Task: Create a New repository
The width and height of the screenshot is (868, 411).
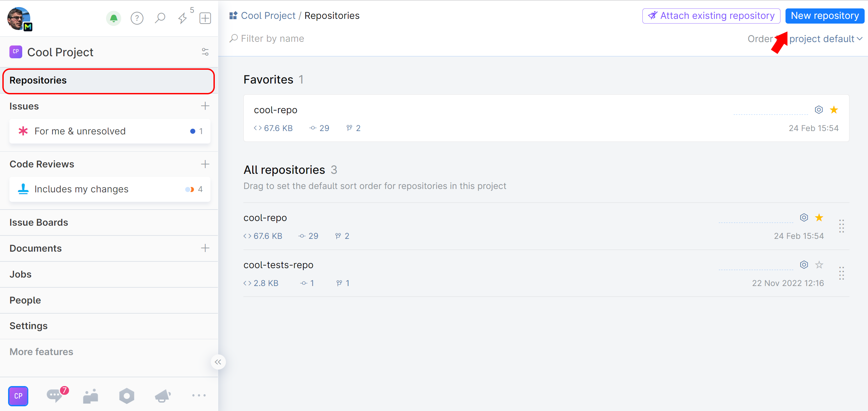Action: tap(824, 15)
